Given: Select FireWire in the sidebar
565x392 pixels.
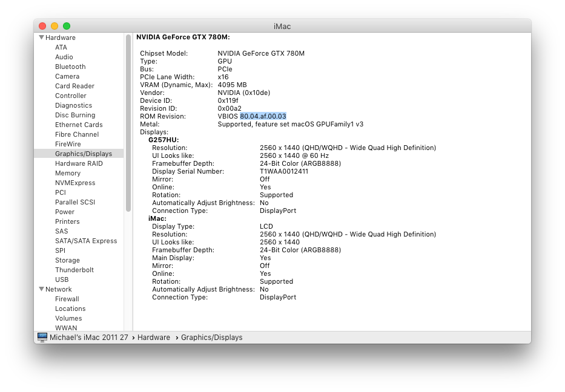Looking at the screenshot, I should (68, 144).
